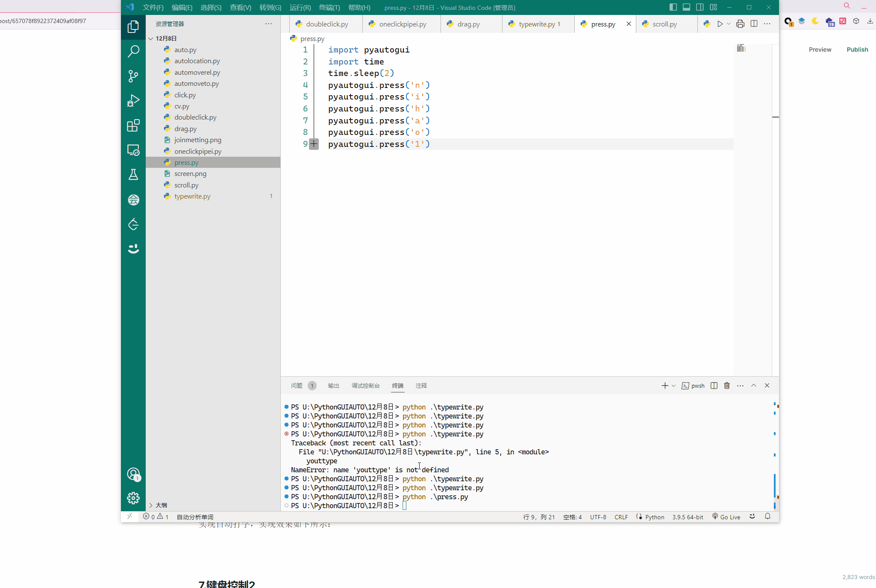Click the browser download icon
This screenshot has height=588, width=876.
(870, 21)
